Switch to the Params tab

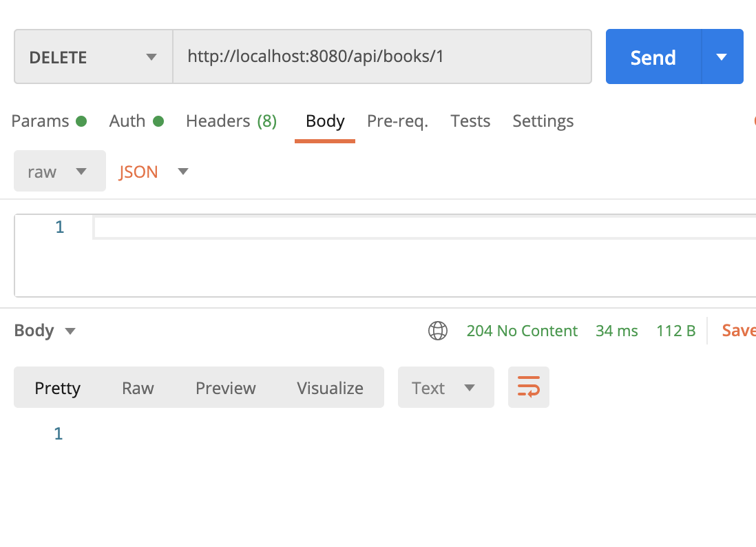49,121
